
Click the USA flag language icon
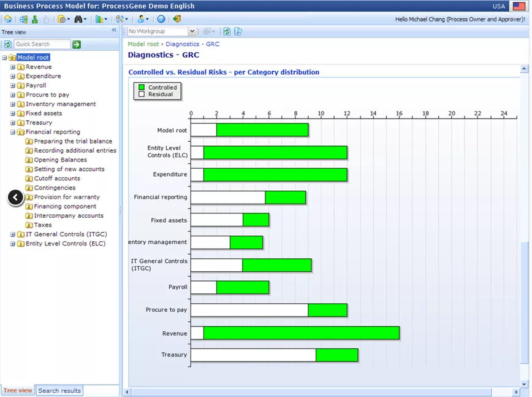point(519,6)
